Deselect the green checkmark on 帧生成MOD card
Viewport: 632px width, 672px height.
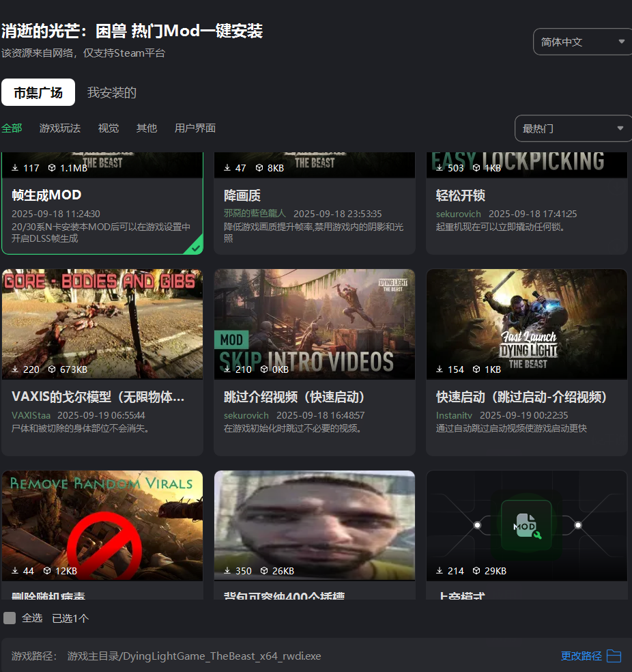(x=195, y=248)
